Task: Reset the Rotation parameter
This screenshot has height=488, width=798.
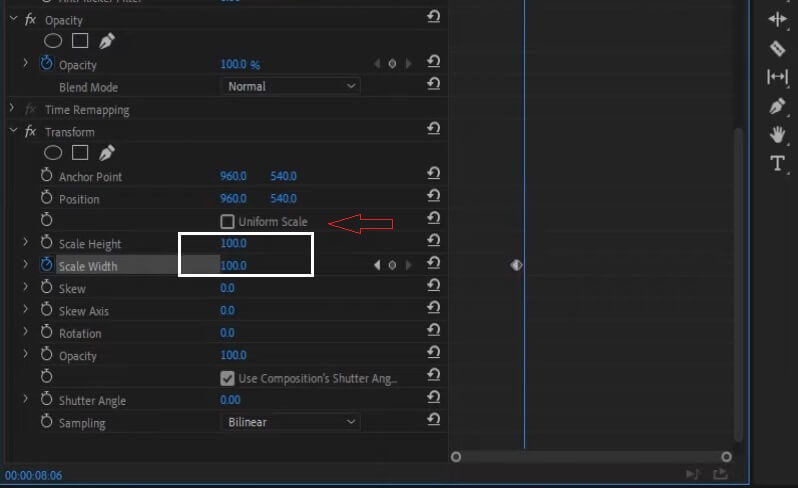Action: point(433,333)
